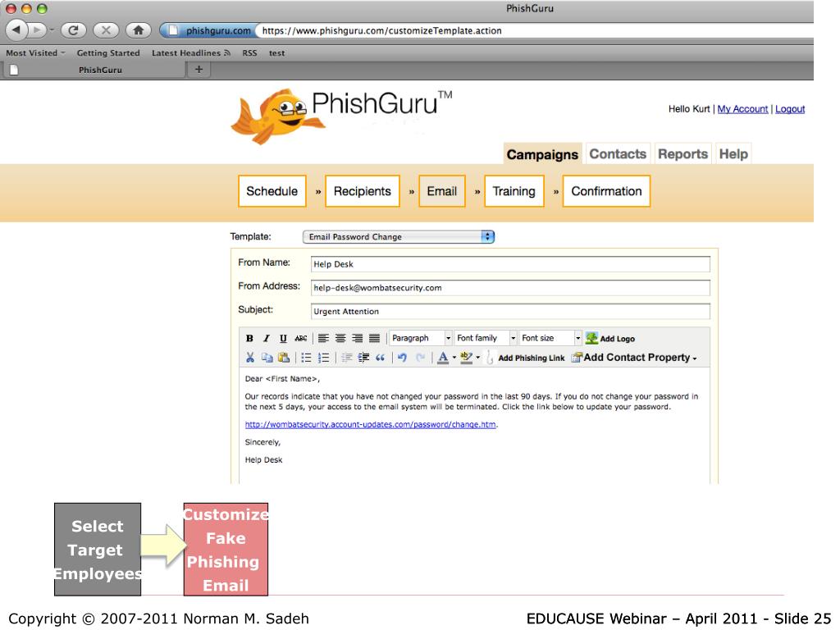Click the greyed Redo arrow icon
The width and height of the screenshot is (840, 630).
point(421,358)
